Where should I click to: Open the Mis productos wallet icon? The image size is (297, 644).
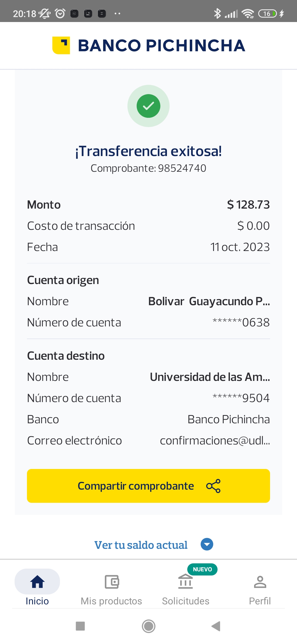coord(112,582)
